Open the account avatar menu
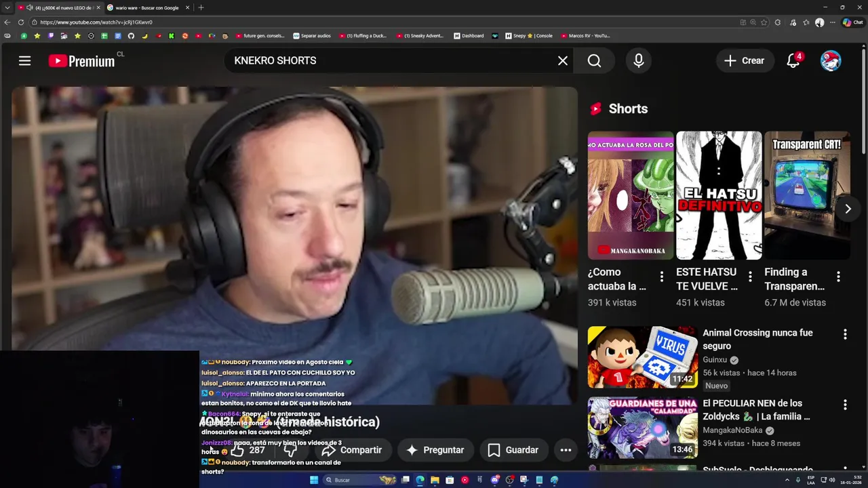 (831, 61)
